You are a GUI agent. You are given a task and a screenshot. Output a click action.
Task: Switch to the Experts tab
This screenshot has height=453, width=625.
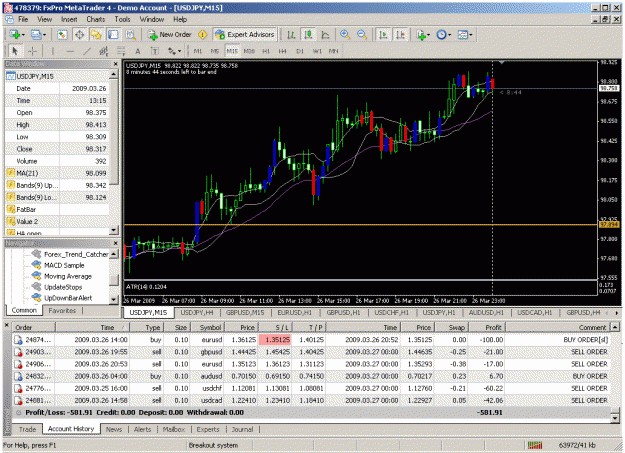(208, 429)
